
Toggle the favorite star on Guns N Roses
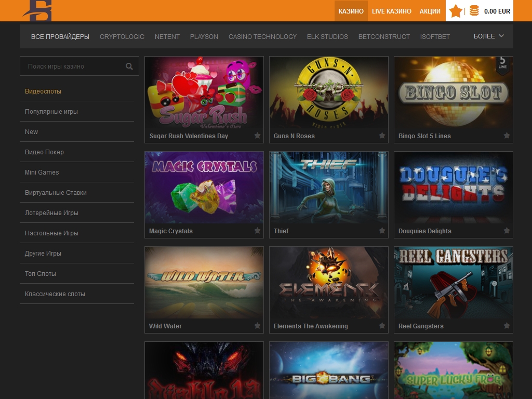click(382, 136)
